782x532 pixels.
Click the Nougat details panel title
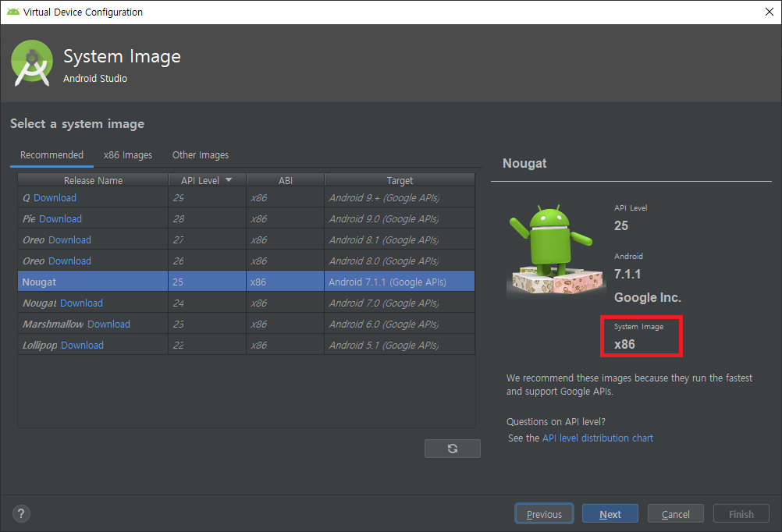click(524, 164)
